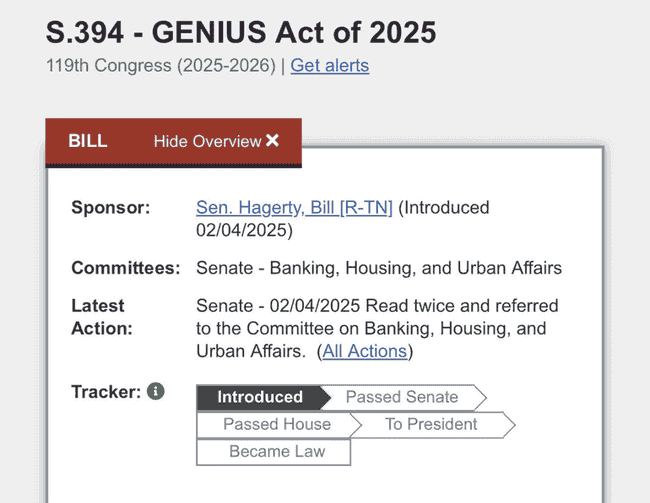
Task: Click the Latest Action: field label
Action: [102, 317]
